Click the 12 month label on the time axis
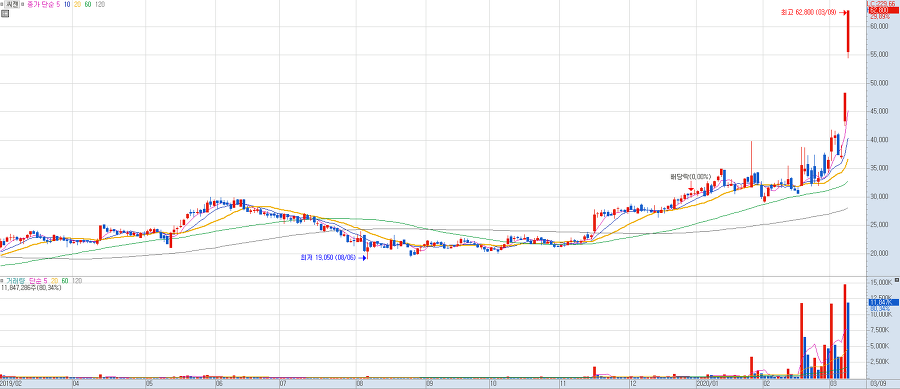 tap(633, 382)
